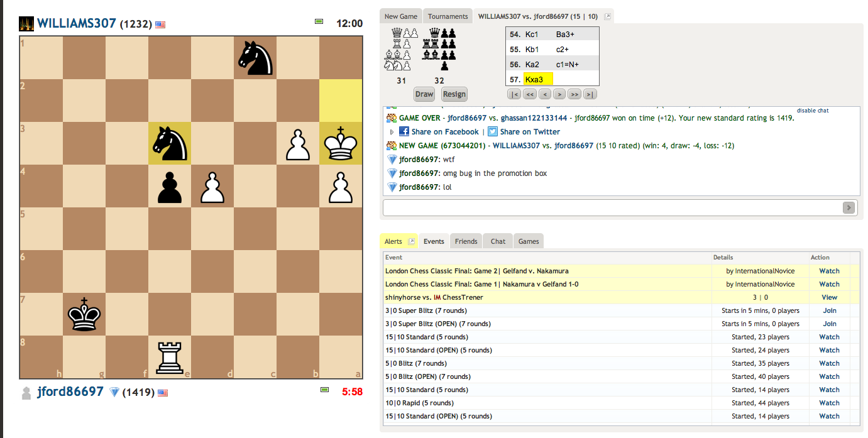
Task: Watch Gelfand v. Nakamura Game 2
Action: [x=829, y=271]
